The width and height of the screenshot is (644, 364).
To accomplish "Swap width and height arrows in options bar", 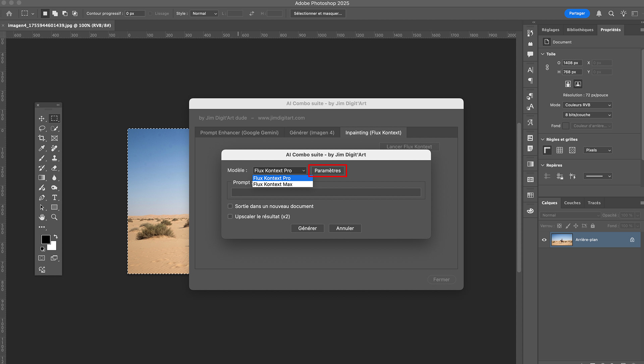I will 252,13.
